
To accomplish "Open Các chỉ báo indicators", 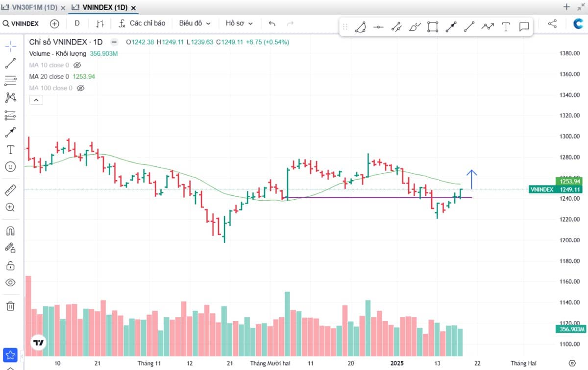I will click(x=142, y=23).
